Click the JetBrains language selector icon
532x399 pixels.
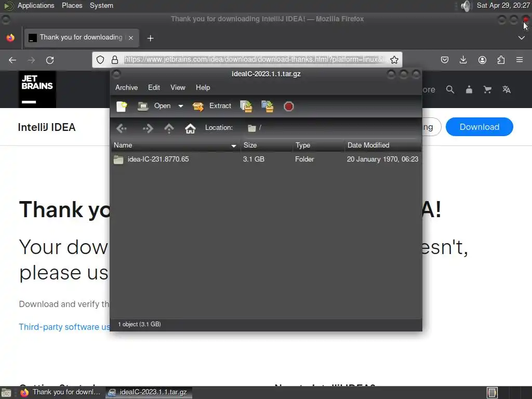(507, 89)
